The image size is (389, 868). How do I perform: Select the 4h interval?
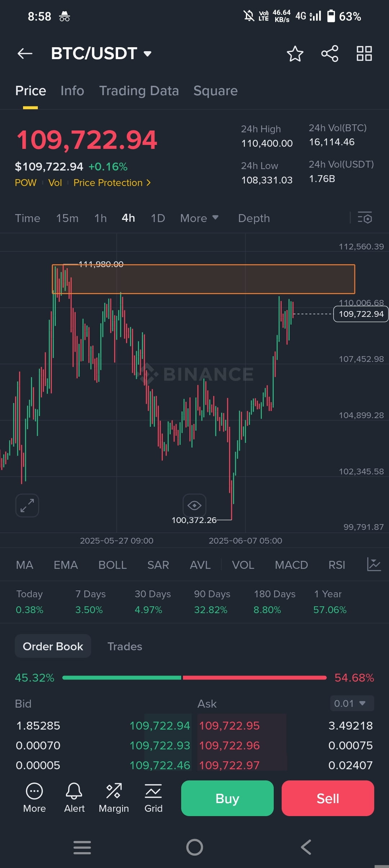click(128, 218)
